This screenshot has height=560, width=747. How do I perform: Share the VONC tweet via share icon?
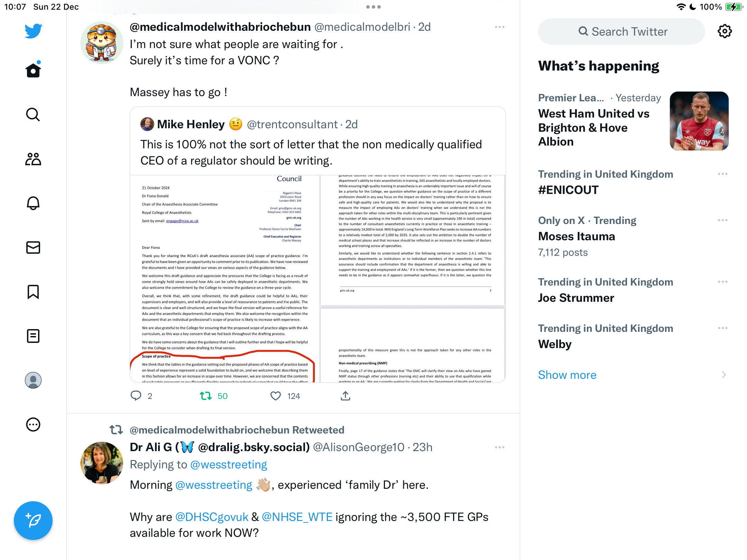pyautogui.click(x=345, y=396)
